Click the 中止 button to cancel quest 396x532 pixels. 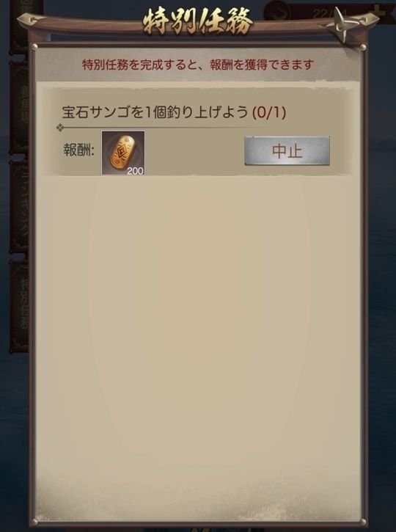pos(287,150)
